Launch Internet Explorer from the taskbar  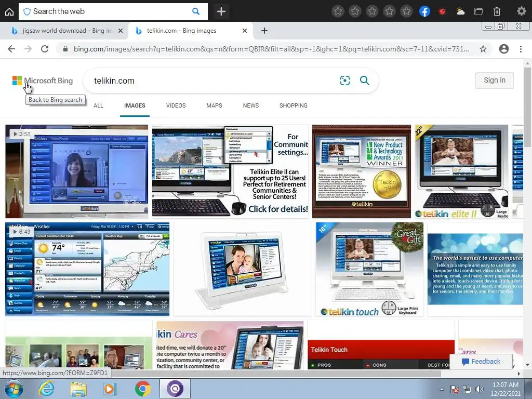point(46,389)
